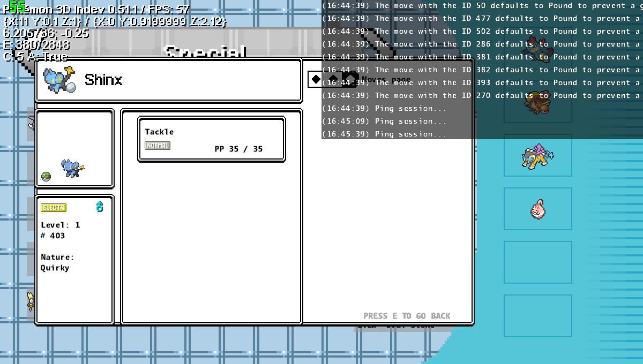Click the 'PRESS E TO GO BACK' prompt
The height and width of the screenshot is (364, 643).
point(407,316)
